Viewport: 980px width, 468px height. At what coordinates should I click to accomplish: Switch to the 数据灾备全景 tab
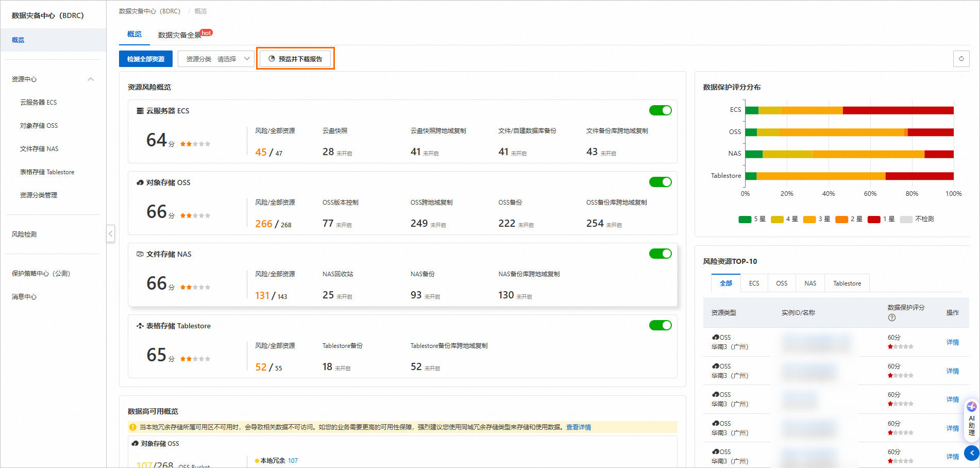(x=179, y=35)
